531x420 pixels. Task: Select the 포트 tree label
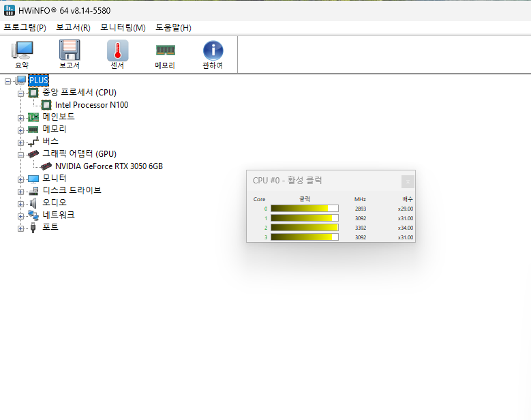[50, 227]
